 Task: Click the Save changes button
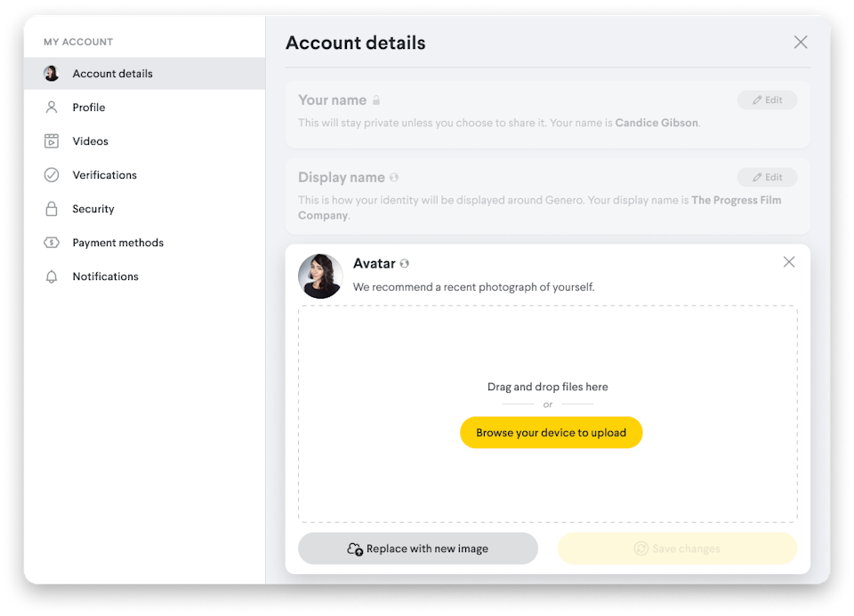[x=677, y=548]
